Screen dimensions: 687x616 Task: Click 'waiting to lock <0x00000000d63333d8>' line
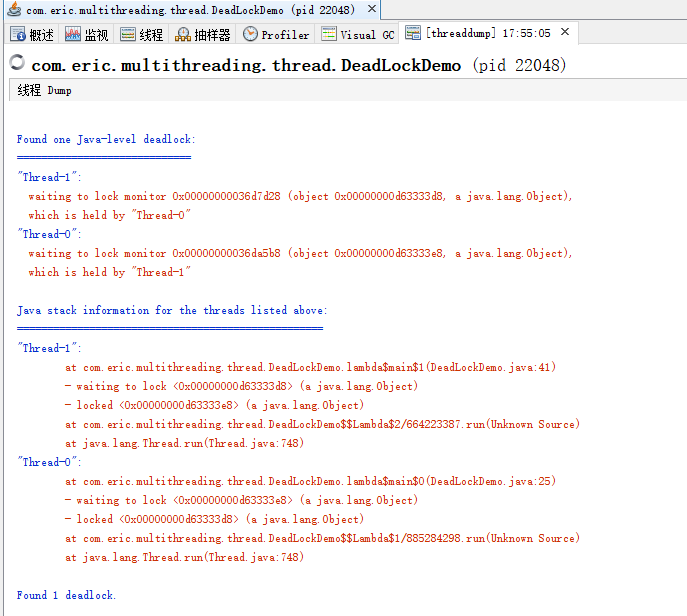click(241, 386)
